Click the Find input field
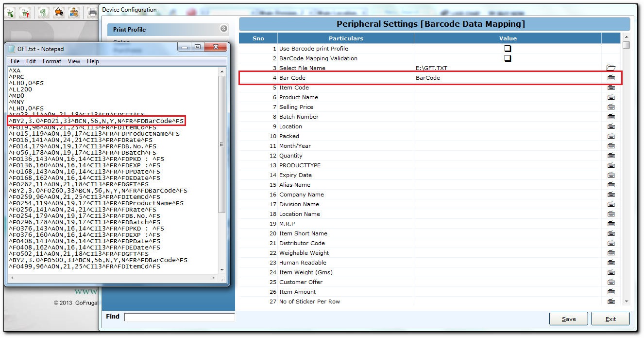The width and height of the screenshot is (644, 338). [x=179, y=317]
